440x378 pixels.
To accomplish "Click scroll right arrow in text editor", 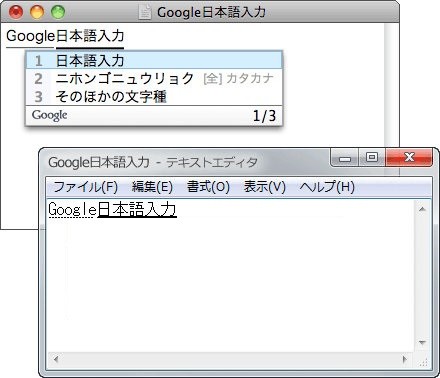I will coord(405,359).
